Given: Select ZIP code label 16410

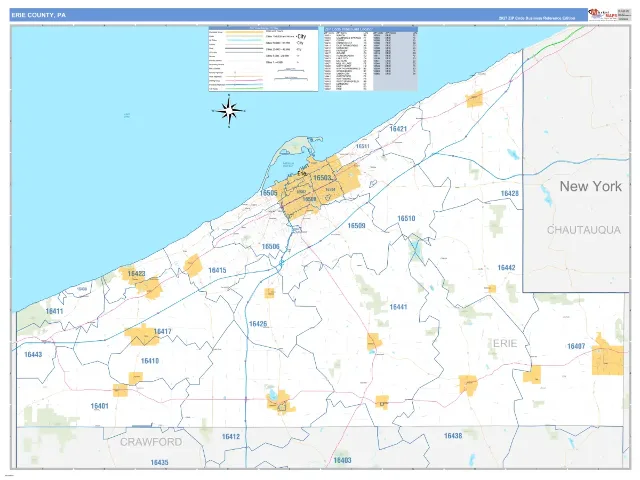Looking at the screenshot, I should click(150, 361).
